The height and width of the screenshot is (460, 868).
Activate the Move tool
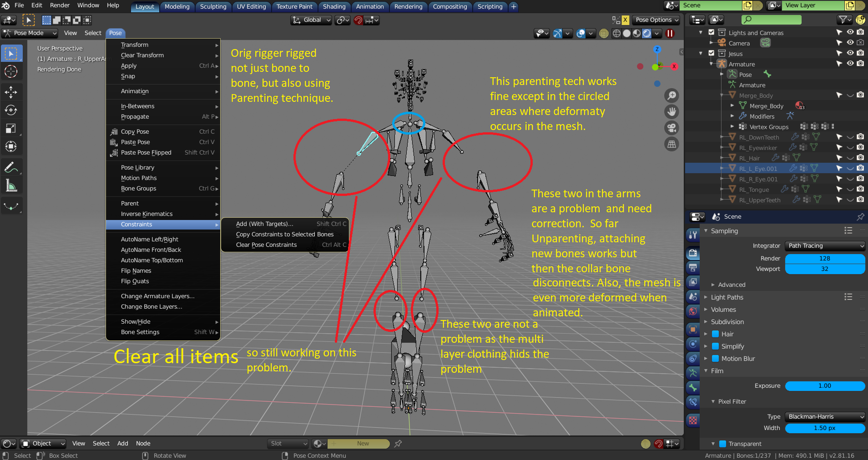point(12,92)
